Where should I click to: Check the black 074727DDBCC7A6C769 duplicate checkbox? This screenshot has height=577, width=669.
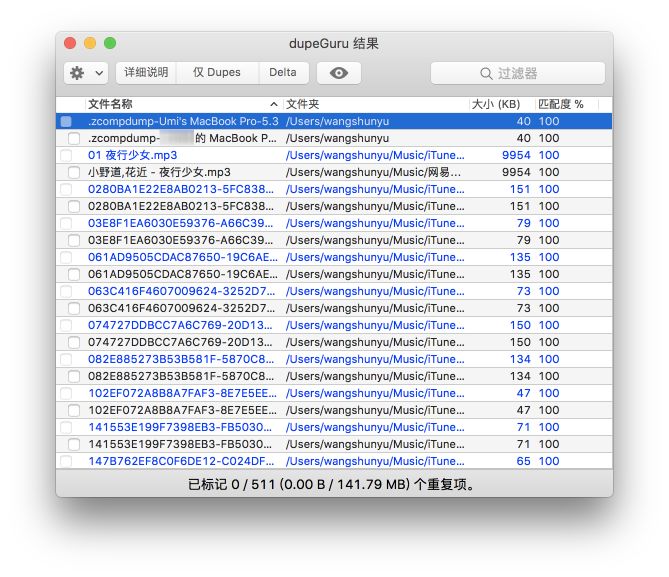point(74,342)
